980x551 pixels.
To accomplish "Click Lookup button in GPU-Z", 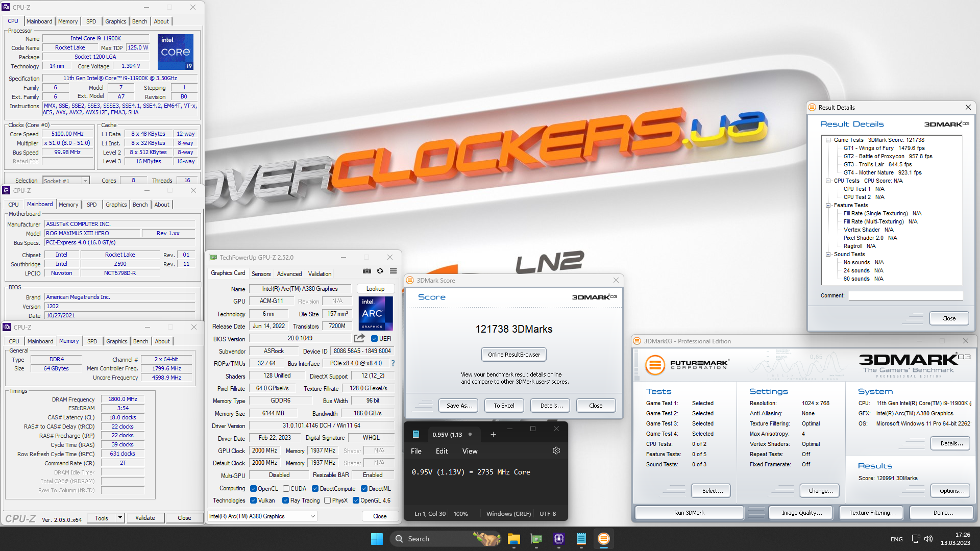I will coord(375,288).
